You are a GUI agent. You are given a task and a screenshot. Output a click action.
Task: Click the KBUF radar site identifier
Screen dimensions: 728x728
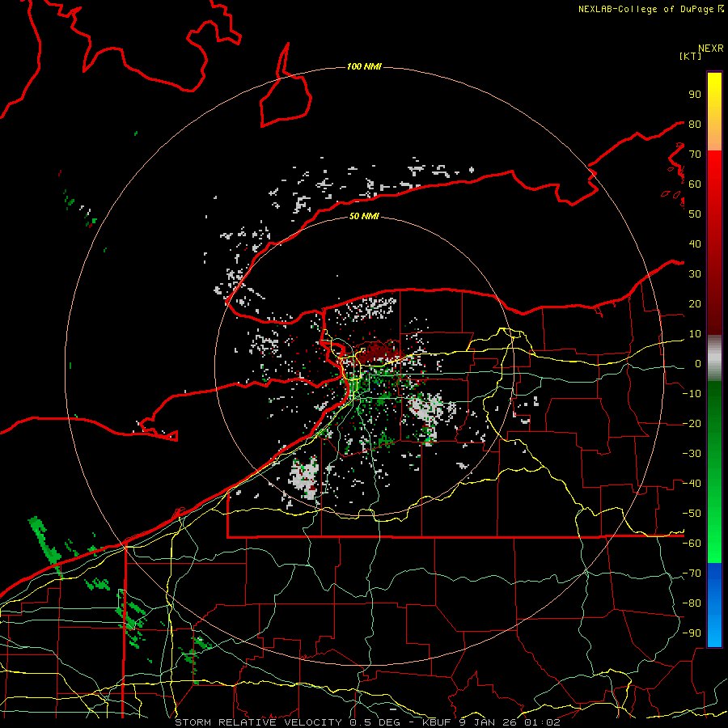pos(437,722)
